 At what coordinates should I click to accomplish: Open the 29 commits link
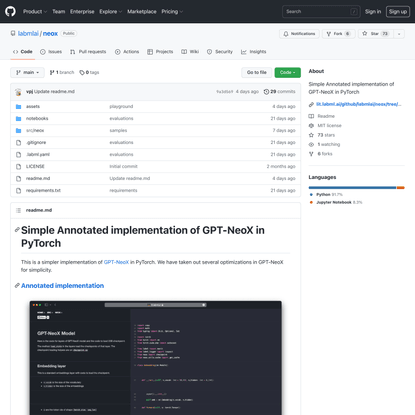(x=279, y=92)
